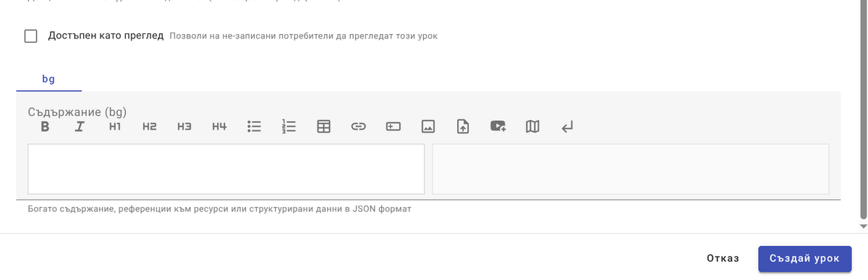Click into the 'Съдържание (bg)' text area
The width and height of the screenshot is (868, 280).
click(x=226, y=169)
